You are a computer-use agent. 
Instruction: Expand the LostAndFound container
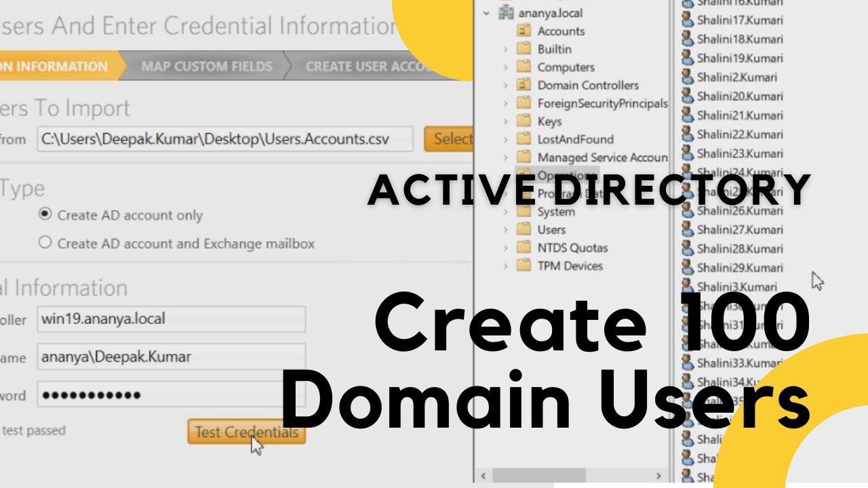pyautogui.click(x=505, y=140)
